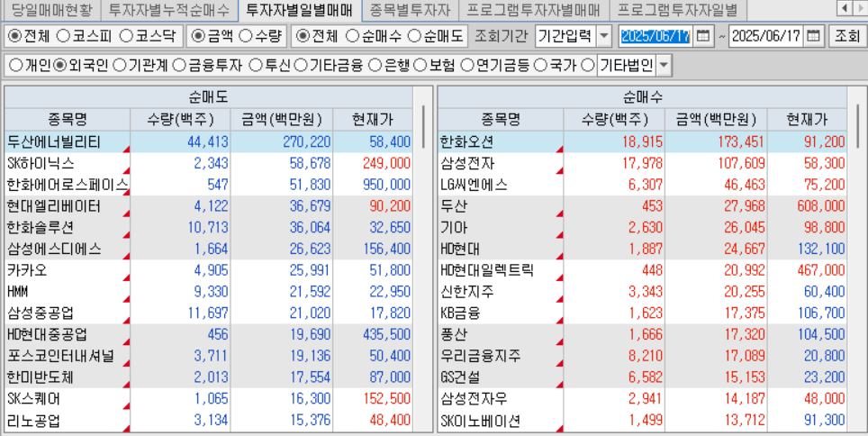Viewport: 868px width, 436px height.
Task: Select 개인 investor radio button
Action: (15, 66)
